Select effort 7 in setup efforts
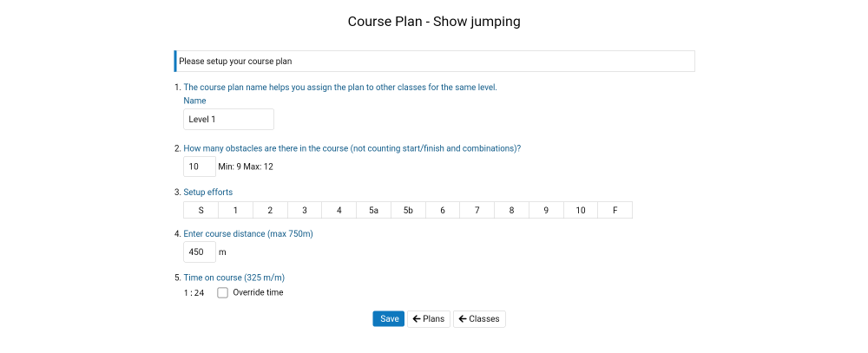 click(477, 211)
